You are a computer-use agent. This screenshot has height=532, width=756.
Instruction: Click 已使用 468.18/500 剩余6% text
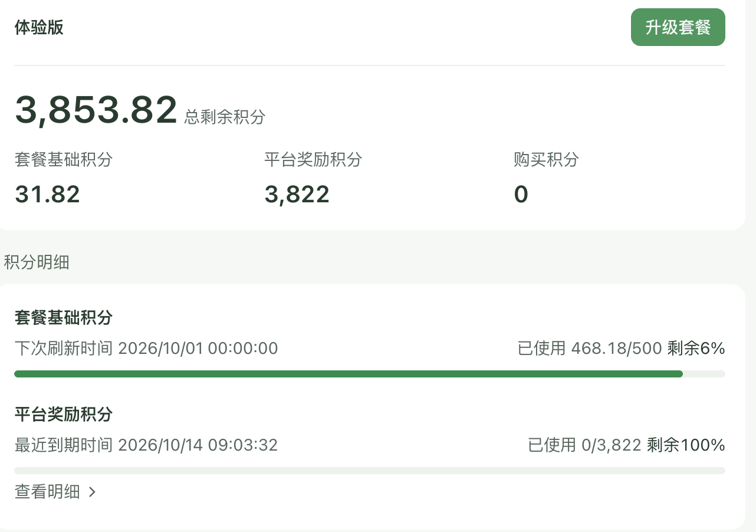[x=621, y=348]
